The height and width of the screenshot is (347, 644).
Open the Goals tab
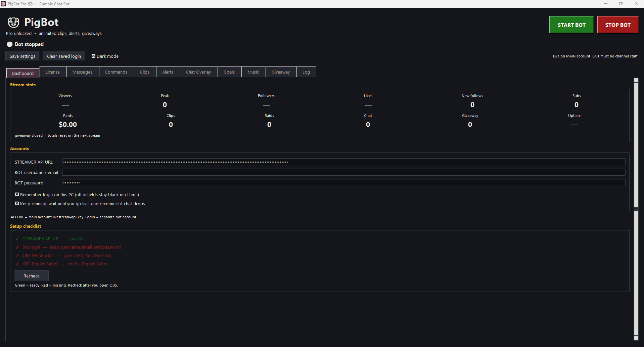tap(229, 72)
